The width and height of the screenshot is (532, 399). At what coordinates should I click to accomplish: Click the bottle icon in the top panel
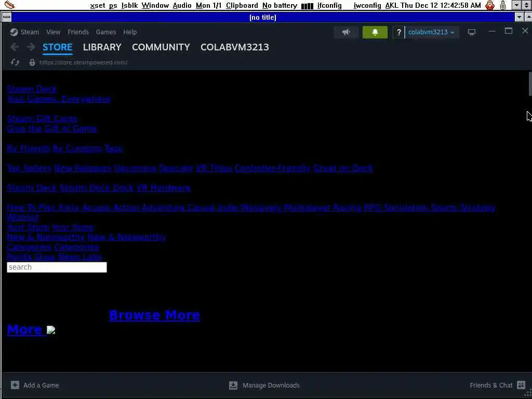point(503,5)
